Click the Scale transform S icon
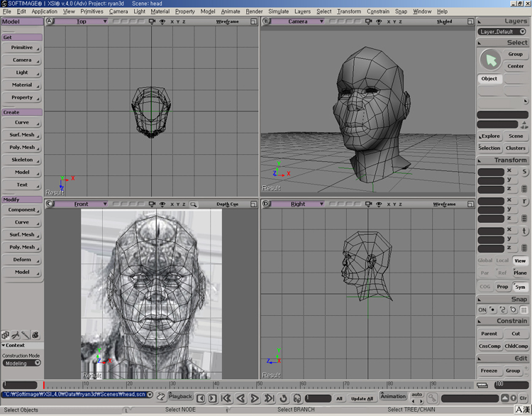Viewport: 532px width, 416px height. tap(524, 172)
